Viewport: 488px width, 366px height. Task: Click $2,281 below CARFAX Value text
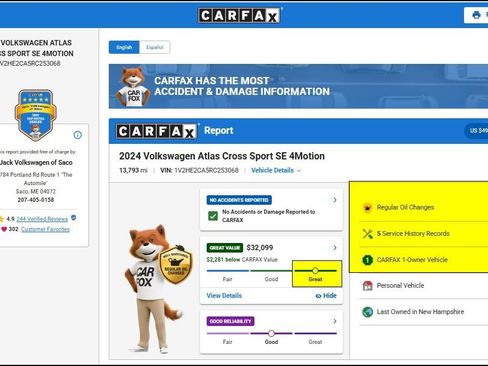tap(242, 260)
